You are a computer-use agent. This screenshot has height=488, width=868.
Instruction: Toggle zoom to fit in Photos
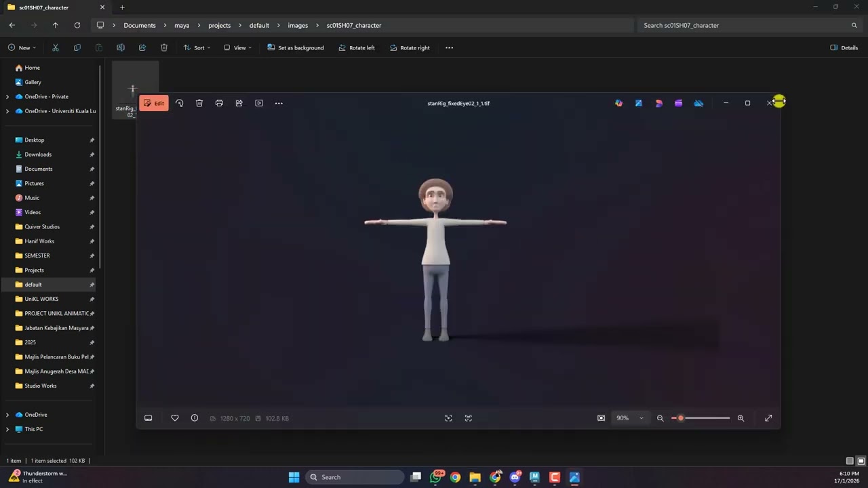(x=601, y=418)
